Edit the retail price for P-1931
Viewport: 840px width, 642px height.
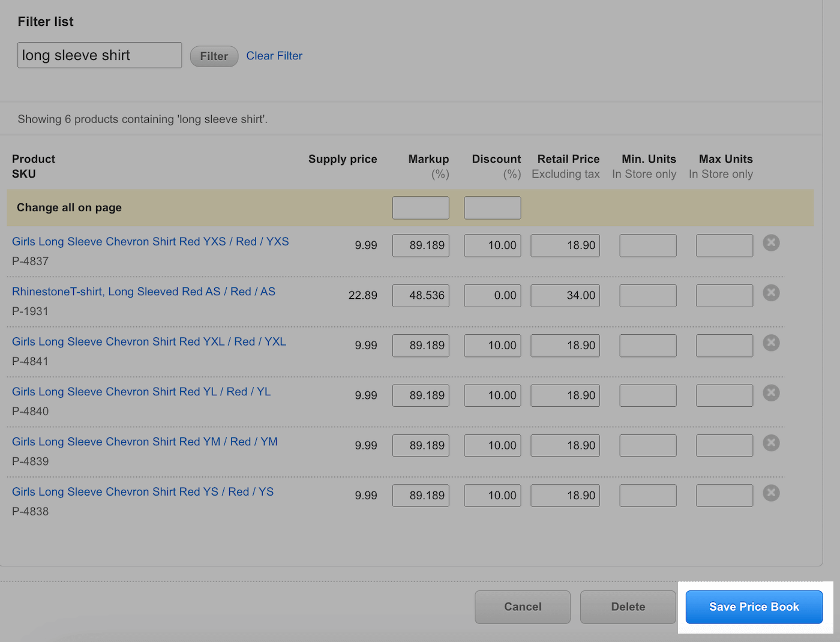click(x=565, y=296)
